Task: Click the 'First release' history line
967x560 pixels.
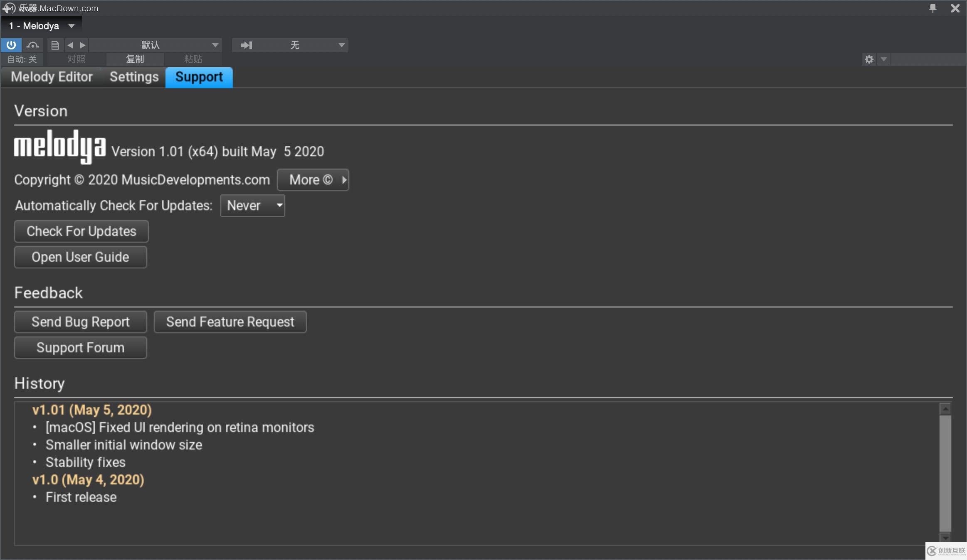Action: coord(81,497)
